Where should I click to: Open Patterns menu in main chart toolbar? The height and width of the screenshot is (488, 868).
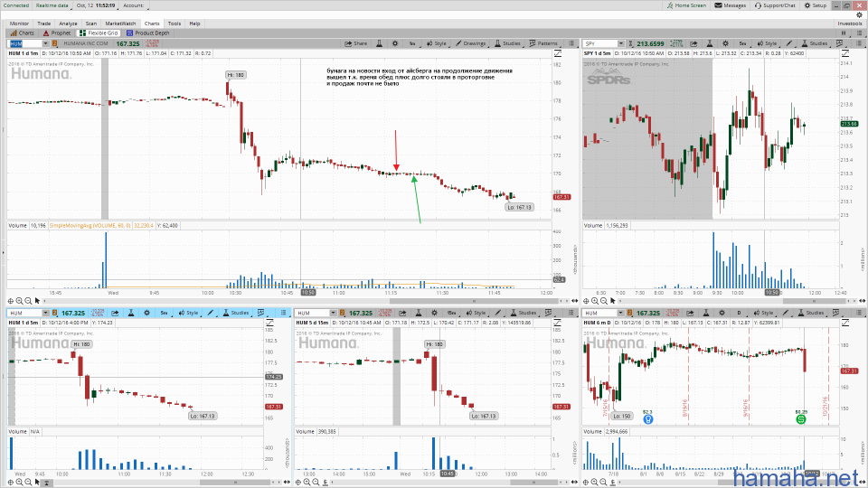tap(543, 43)
